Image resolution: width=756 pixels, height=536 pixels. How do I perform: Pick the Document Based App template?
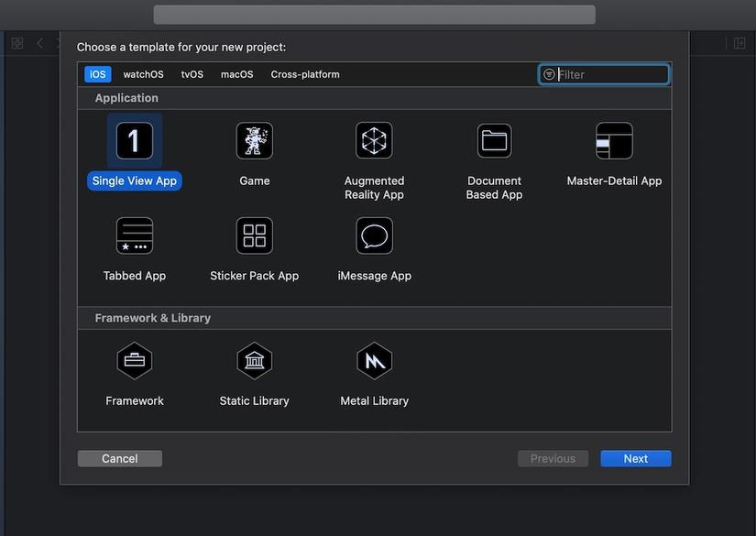[x=494, y=141]
